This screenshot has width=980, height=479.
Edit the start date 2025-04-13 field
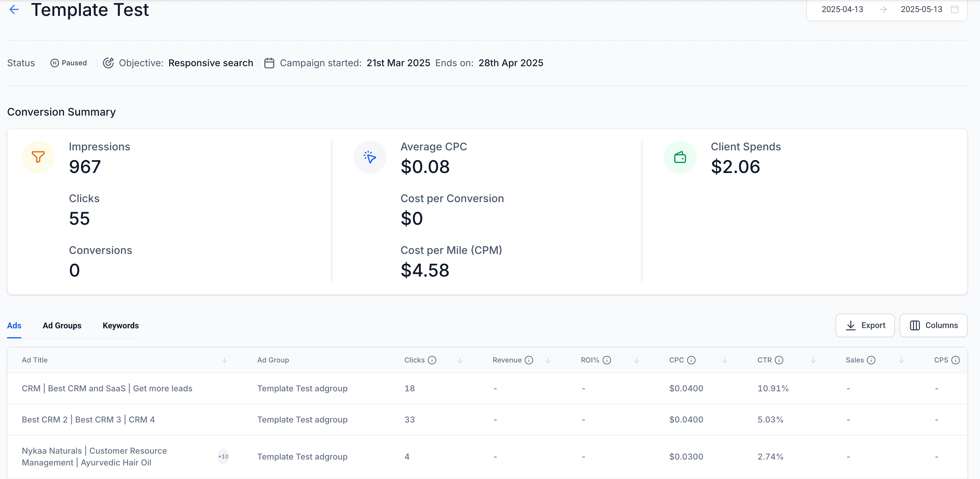pos(842,9)
